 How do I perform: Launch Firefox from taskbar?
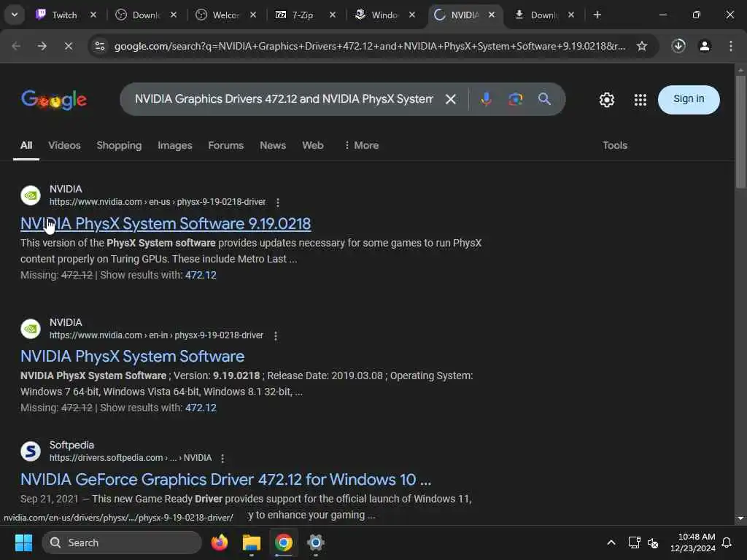click(220, 542)
